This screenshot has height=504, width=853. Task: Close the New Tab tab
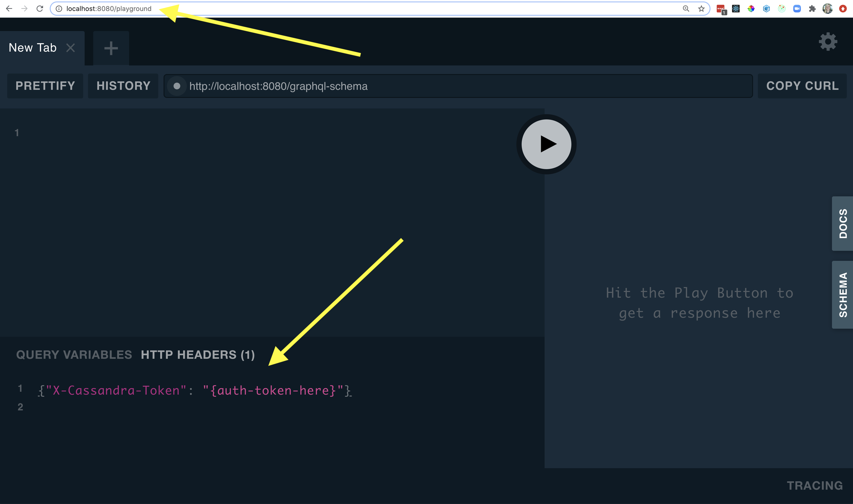pyautogui.click(x=70, y=48)
